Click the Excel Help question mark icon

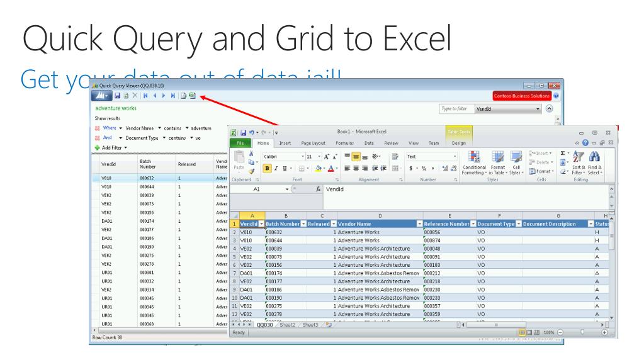[x=585, y=143]
